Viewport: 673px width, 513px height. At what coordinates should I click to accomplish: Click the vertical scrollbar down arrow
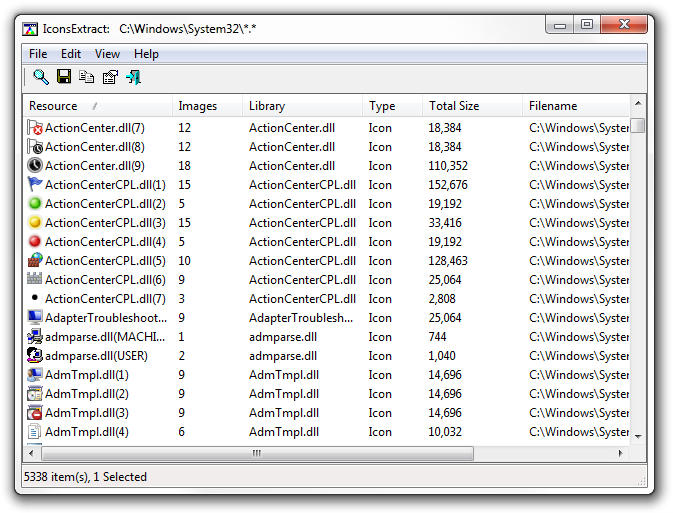point(638,434)
